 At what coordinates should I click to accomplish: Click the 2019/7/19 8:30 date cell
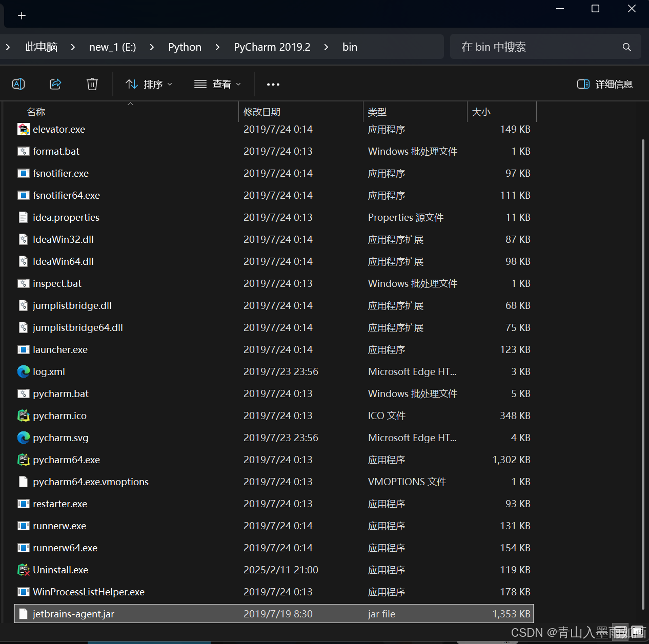(278, 614)
